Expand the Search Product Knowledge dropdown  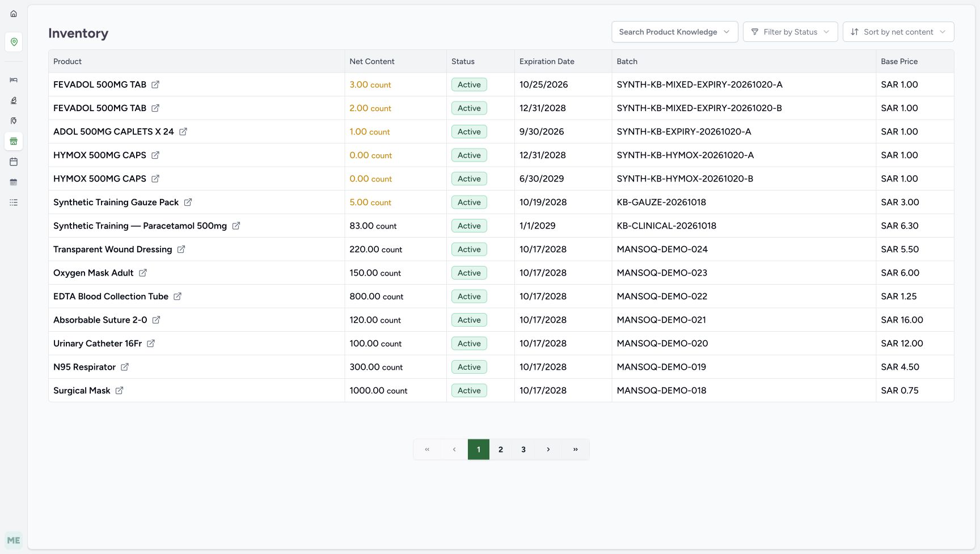pos(674,32)
